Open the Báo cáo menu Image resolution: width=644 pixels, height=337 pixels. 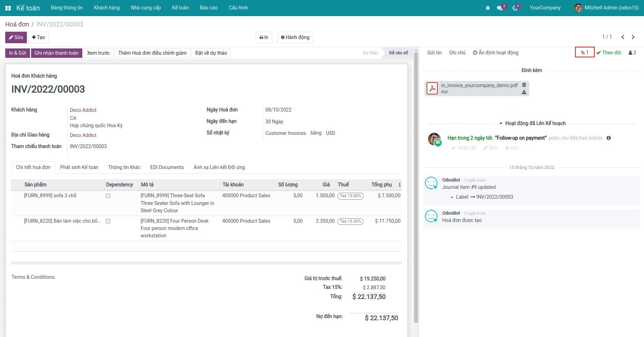pos(209,8)
